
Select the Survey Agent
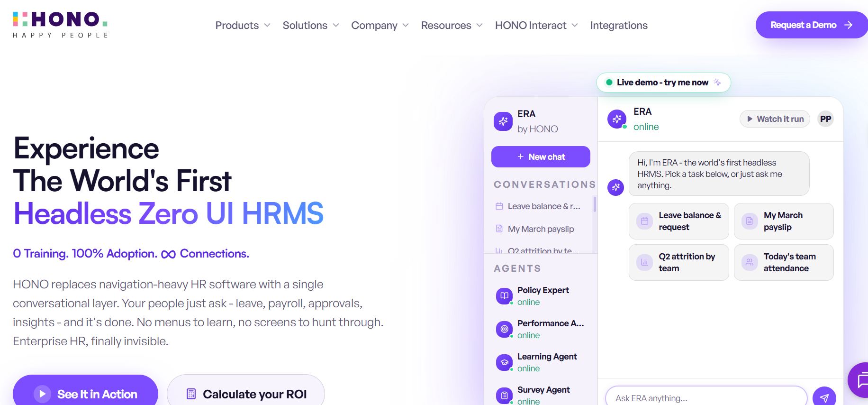click(x=541, y=396)
